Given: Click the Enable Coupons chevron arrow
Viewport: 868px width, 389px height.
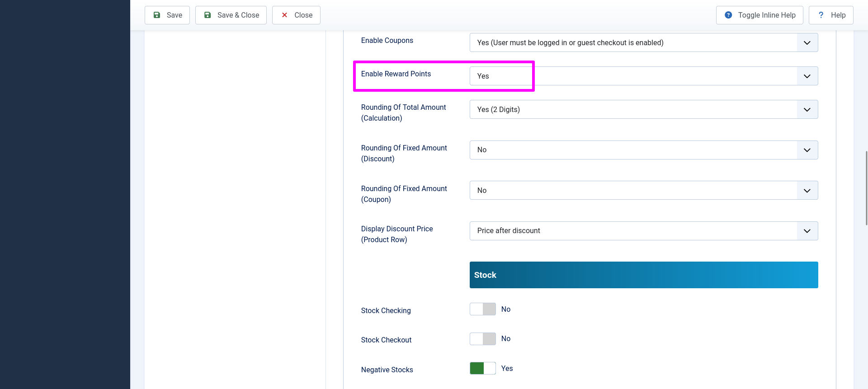Looking at the screenshot, I should click(807, 42).
